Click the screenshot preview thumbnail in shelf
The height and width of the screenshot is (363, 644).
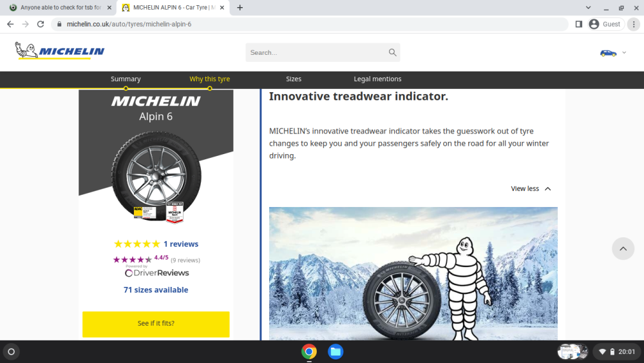pos(573,352)
